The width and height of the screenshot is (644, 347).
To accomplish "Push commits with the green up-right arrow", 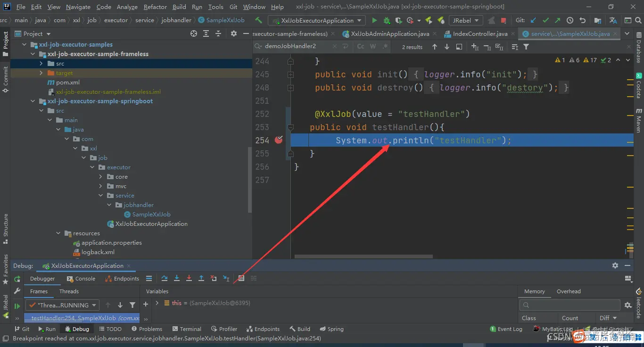I will [558, 20].
